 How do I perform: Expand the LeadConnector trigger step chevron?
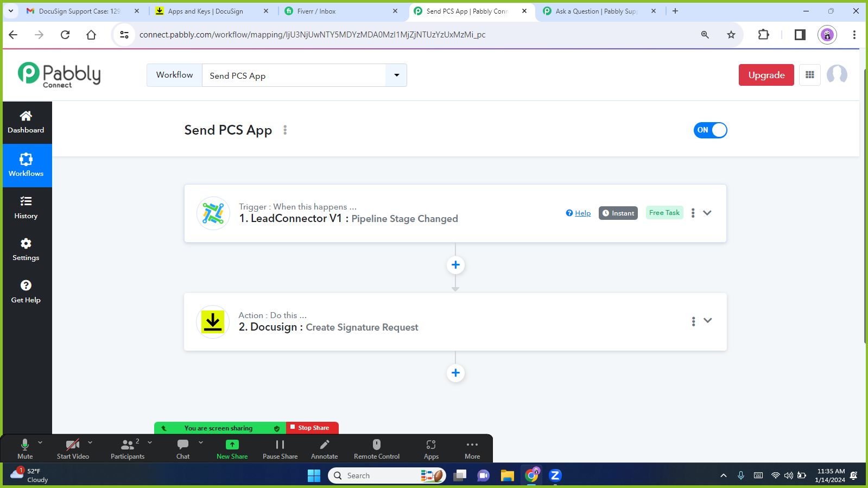click(707, 213)
